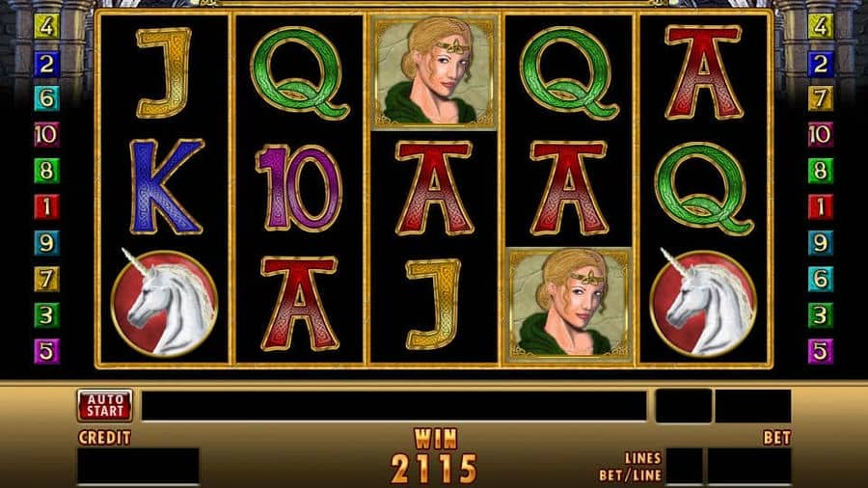868x488 pixels.
Task: Select payline 4 marker on left side
Action: coord(46,26)
